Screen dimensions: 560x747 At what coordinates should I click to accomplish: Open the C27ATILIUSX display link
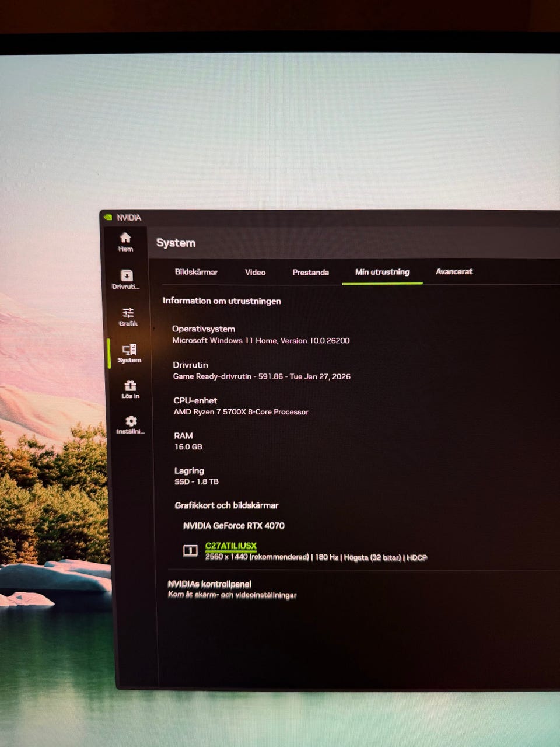[x=231, y=546]
